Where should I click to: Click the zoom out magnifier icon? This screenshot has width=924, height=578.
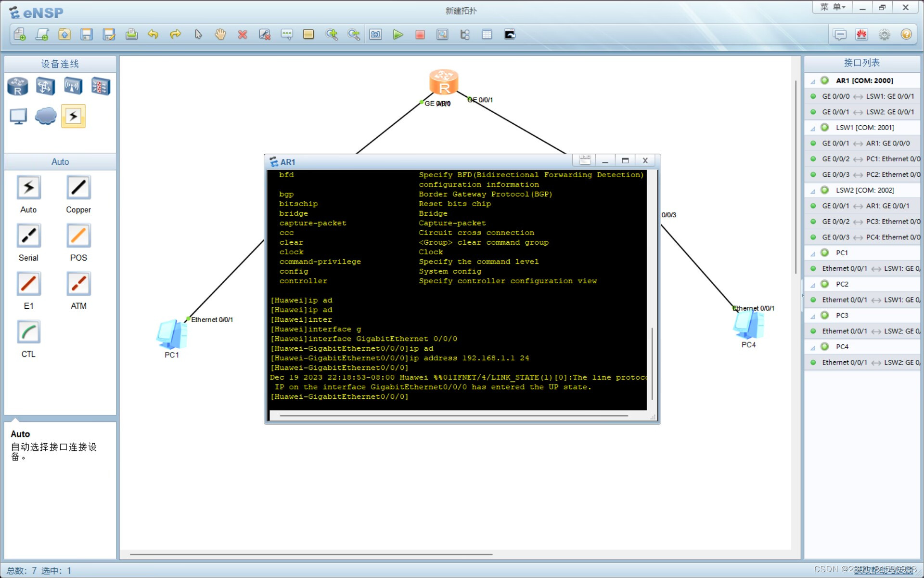click(x=354, y=34)
